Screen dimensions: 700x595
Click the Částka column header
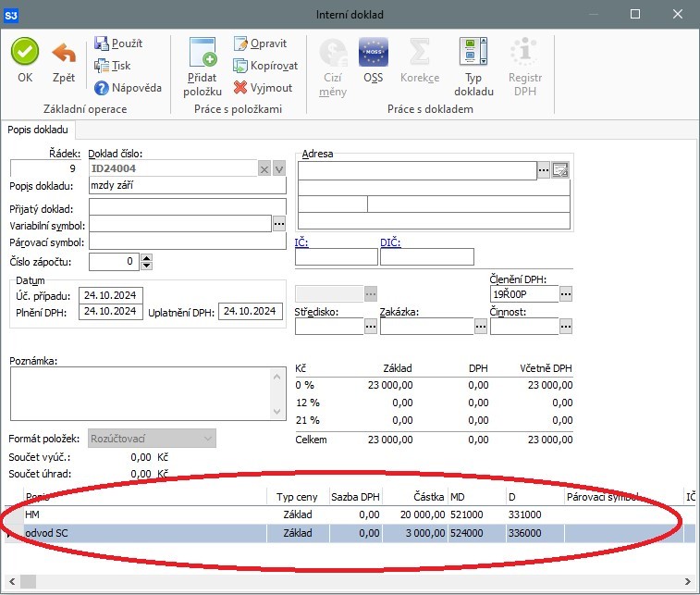(415, 497)
